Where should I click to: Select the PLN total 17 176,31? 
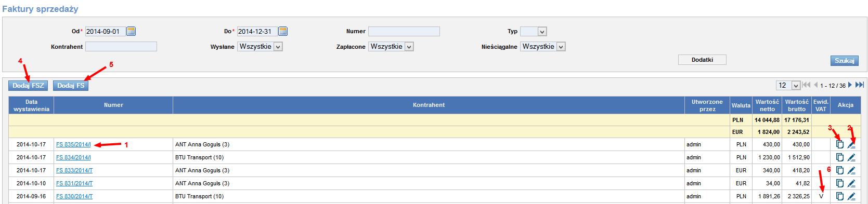[x=797, y=120]
